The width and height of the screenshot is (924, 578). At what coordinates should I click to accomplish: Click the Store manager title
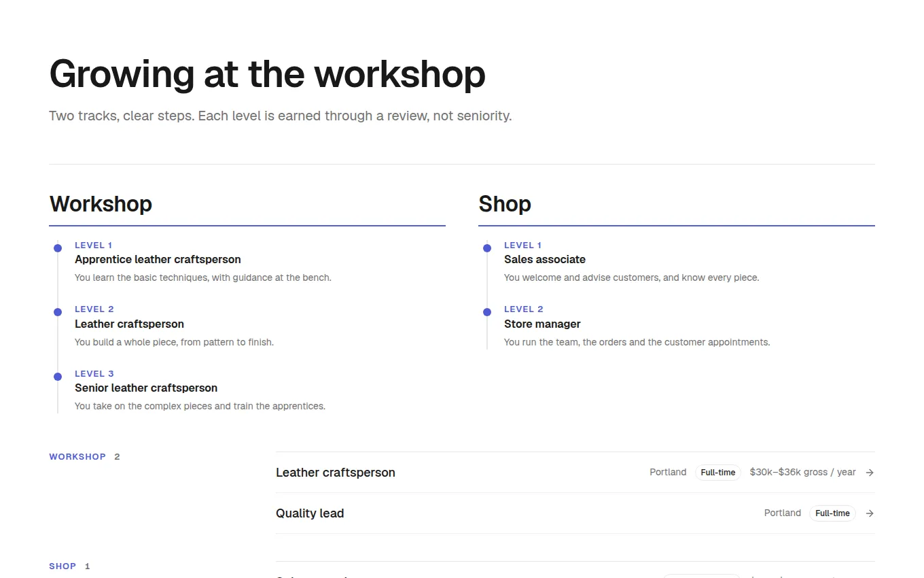(x=542, y=324)
